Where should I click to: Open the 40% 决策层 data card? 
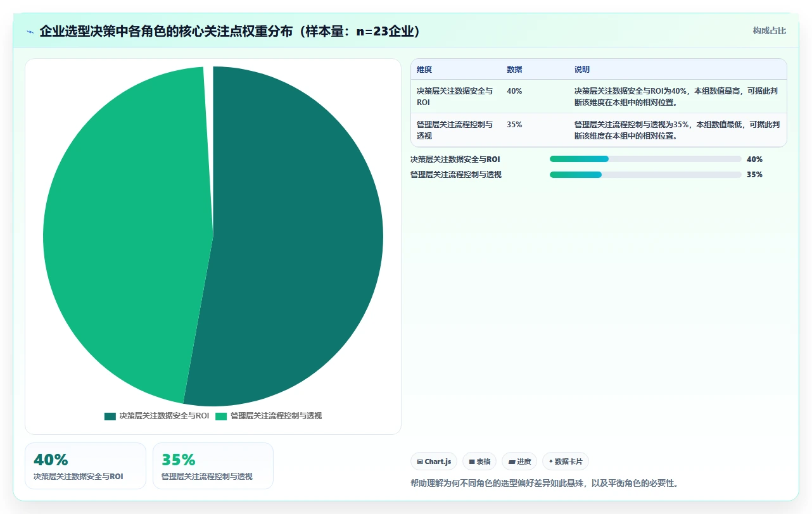86,466
